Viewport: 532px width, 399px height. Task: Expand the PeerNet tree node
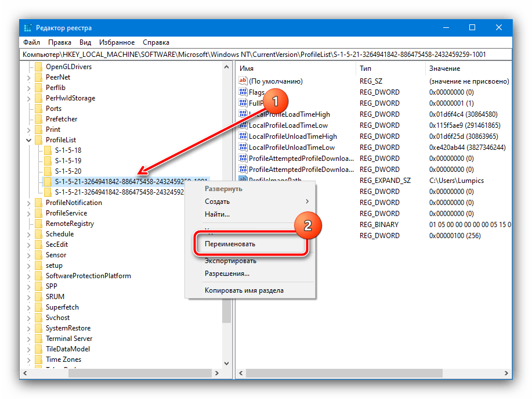29,78
